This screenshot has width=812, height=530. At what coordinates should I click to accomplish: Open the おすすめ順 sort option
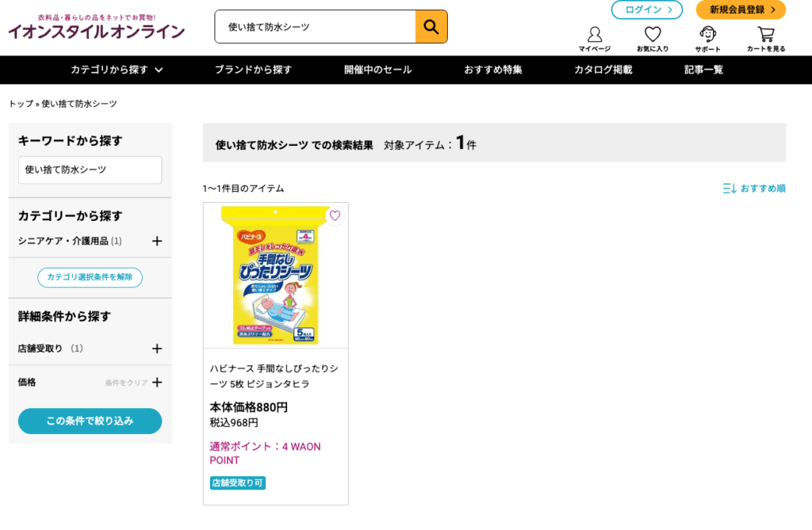[763, 189]
